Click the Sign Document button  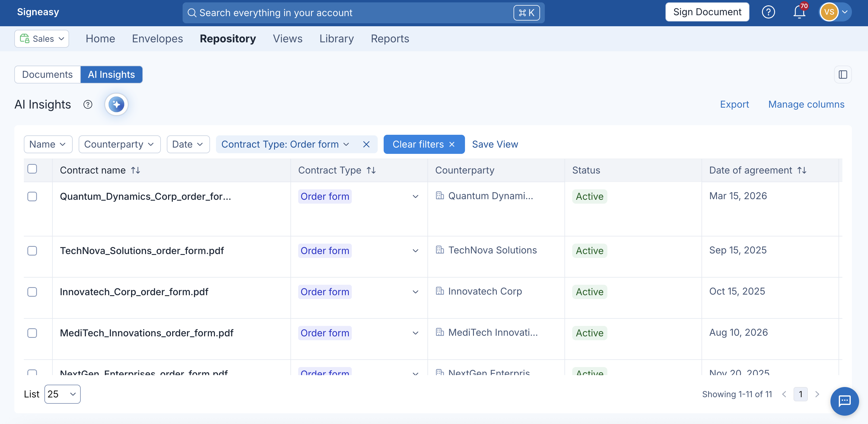(x=707, y=12)
